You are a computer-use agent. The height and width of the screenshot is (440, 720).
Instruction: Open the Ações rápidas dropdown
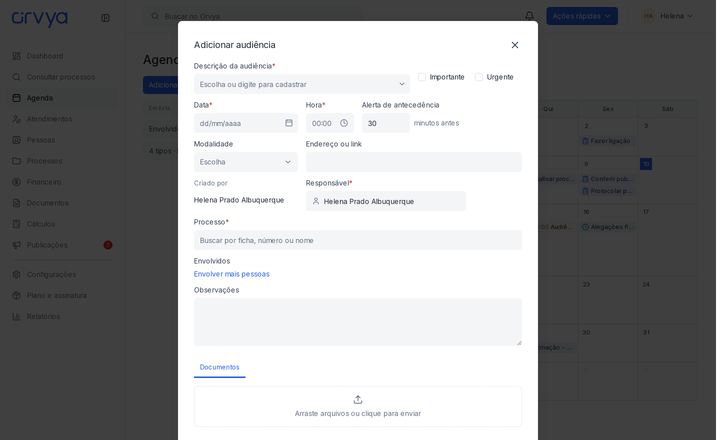(x=581, y=16)
